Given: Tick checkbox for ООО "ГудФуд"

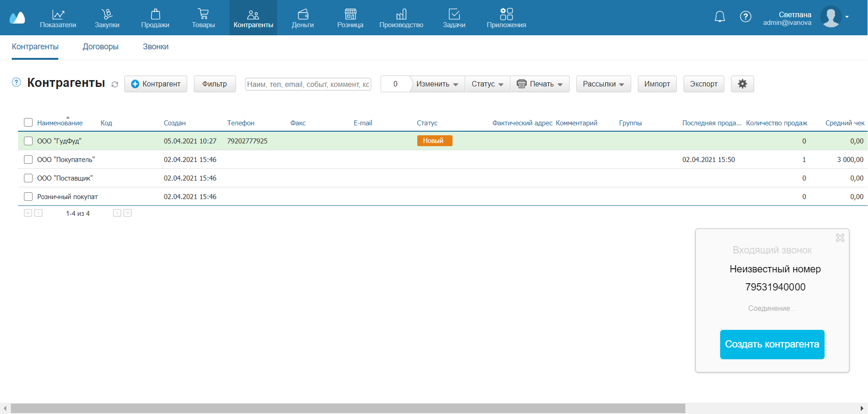Looking at the screenshot, I should point(28,141).
